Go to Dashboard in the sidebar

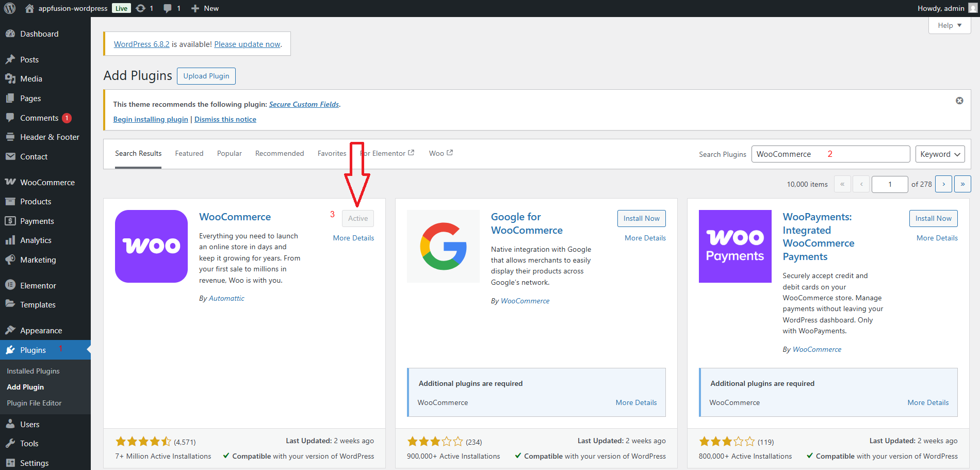click(39, 34)
